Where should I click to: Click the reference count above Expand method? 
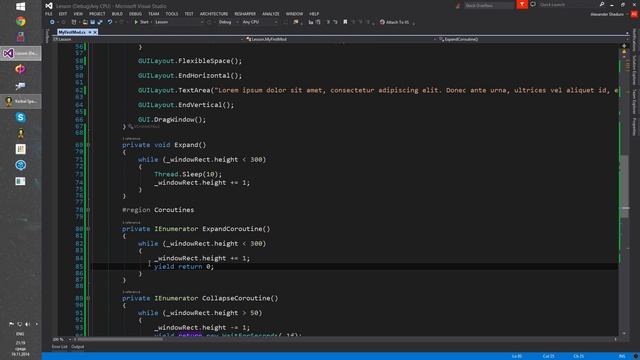[x=131, y=139]
